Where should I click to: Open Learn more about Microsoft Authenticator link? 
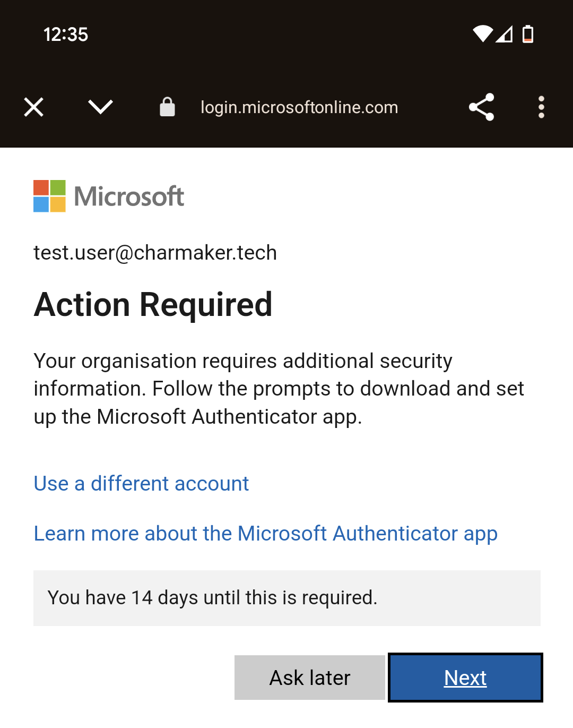(265, 534)
